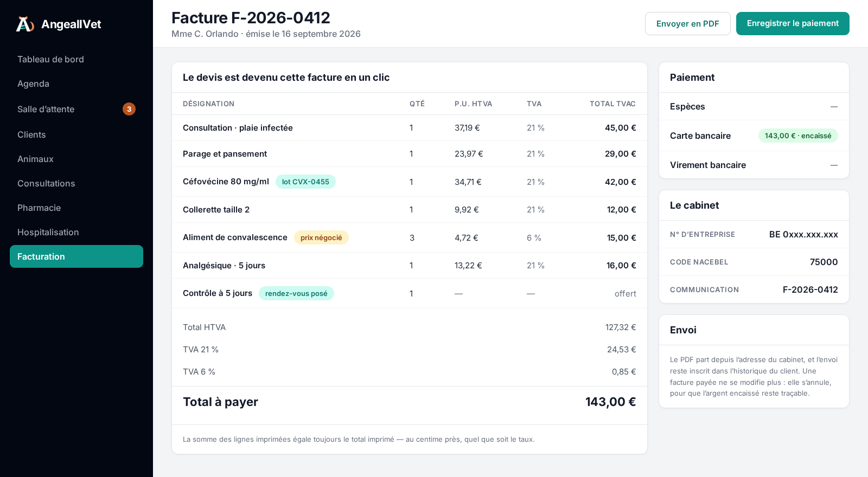Click the AngeallVet logo icon

click(x=25, y=24)
